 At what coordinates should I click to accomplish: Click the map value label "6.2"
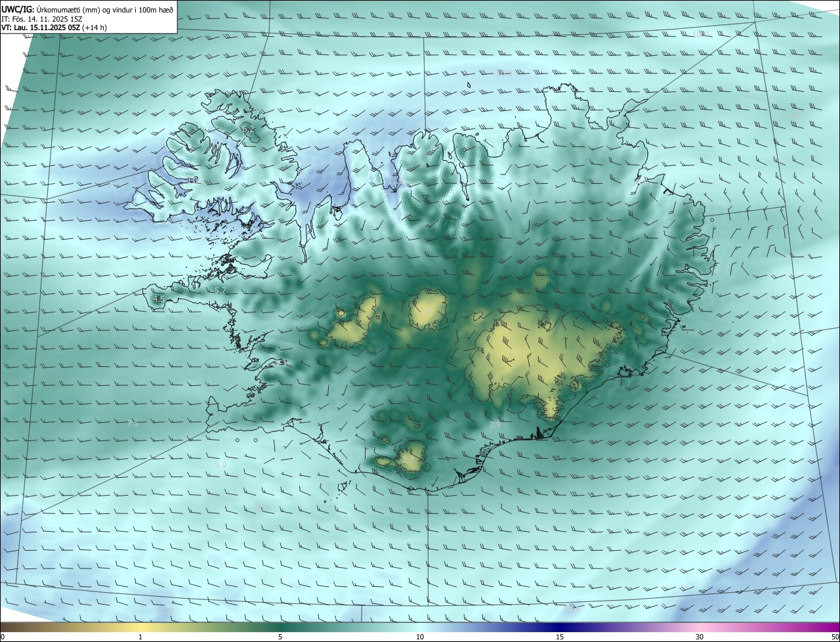(248, 129)
